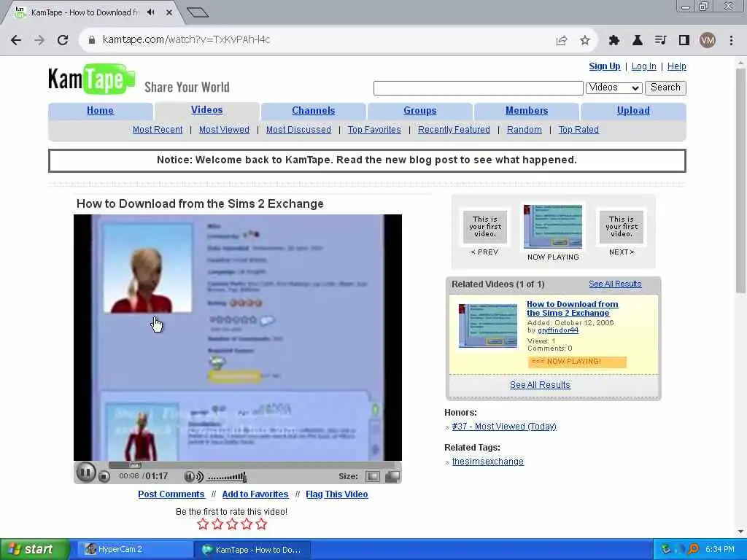747x560 pixels.
Task: Click the browser address bar URL
Action: tap(186, 39)
